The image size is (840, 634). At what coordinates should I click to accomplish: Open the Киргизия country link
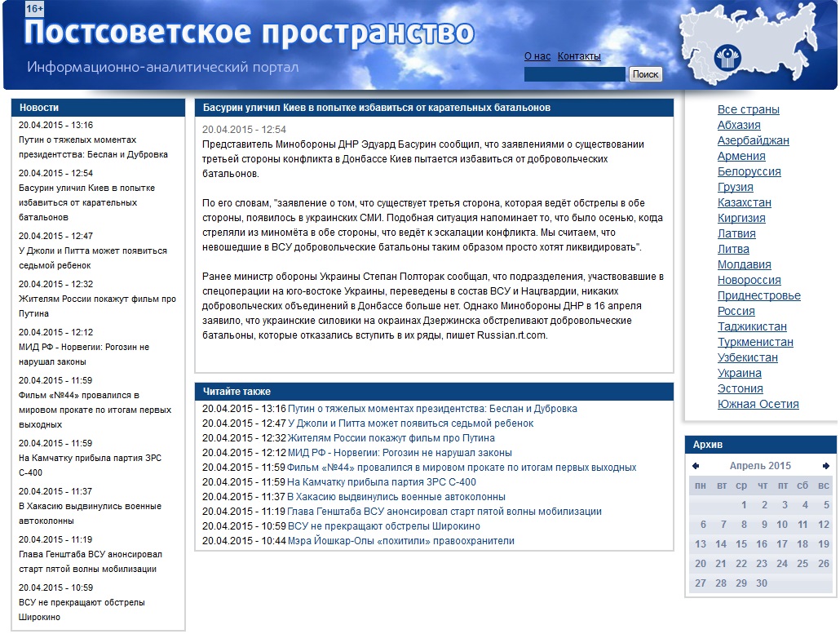[x=741, y=218]
